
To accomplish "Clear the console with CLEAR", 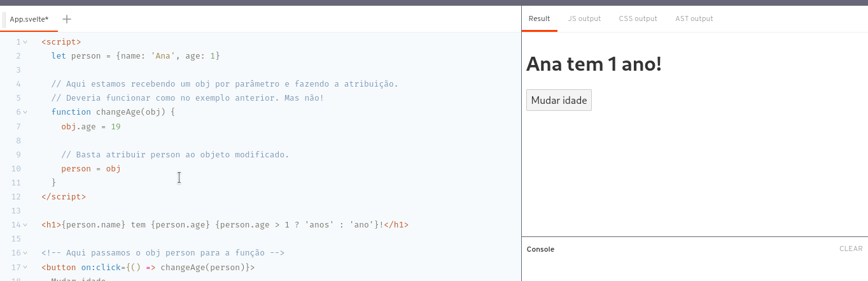I will pyautogui.click(x=851, y=249).
